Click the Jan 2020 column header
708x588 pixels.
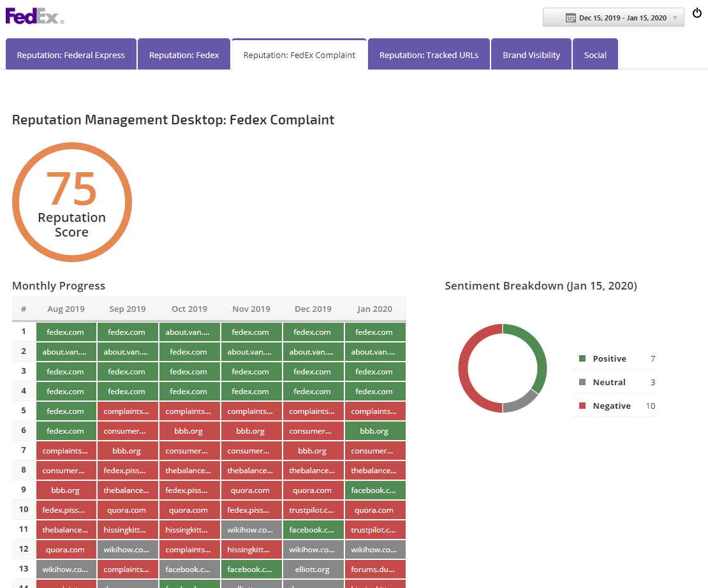coord(374,309)
